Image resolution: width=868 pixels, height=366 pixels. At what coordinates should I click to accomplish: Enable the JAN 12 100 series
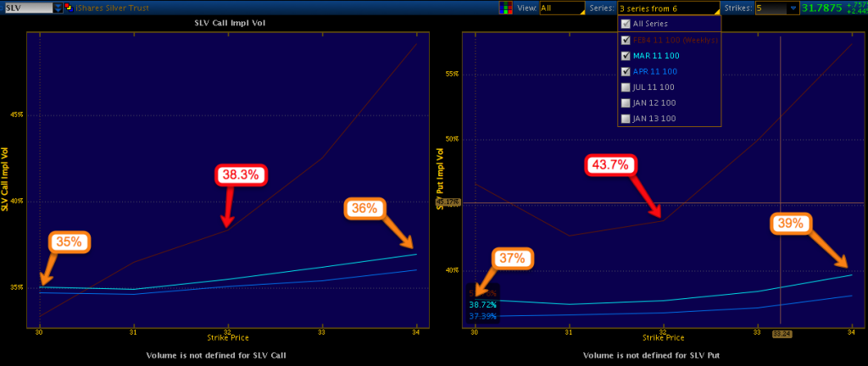tap(626, 103)
